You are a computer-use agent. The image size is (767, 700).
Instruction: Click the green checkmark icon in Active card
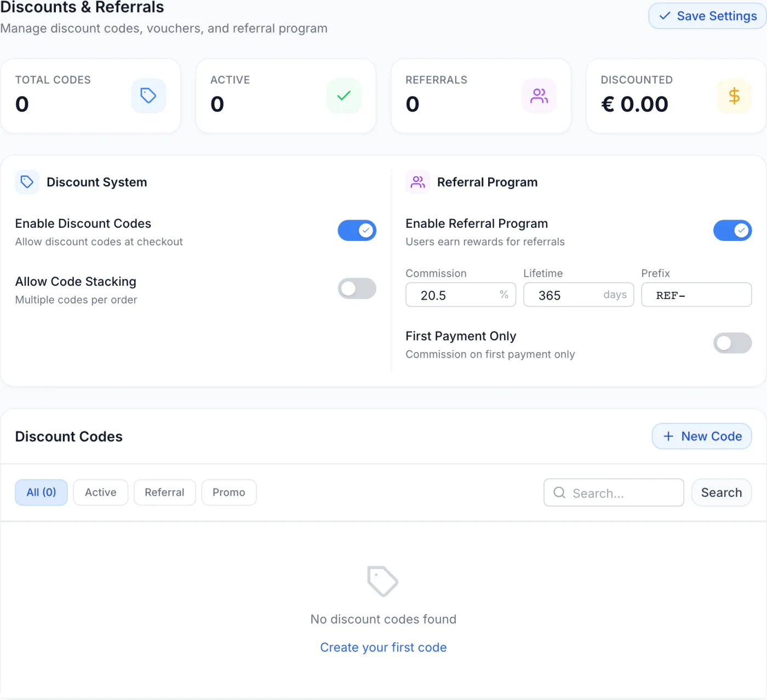point(344,96)
